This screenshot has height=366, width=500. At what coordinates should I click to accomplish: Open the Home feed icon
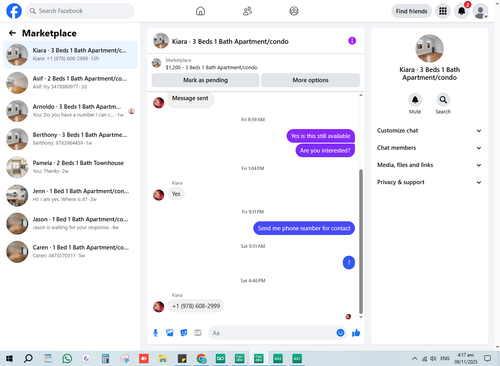(x=200, y=11)
